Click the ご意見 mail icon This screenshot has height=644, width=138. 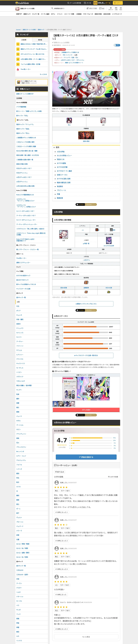[116, 8]
